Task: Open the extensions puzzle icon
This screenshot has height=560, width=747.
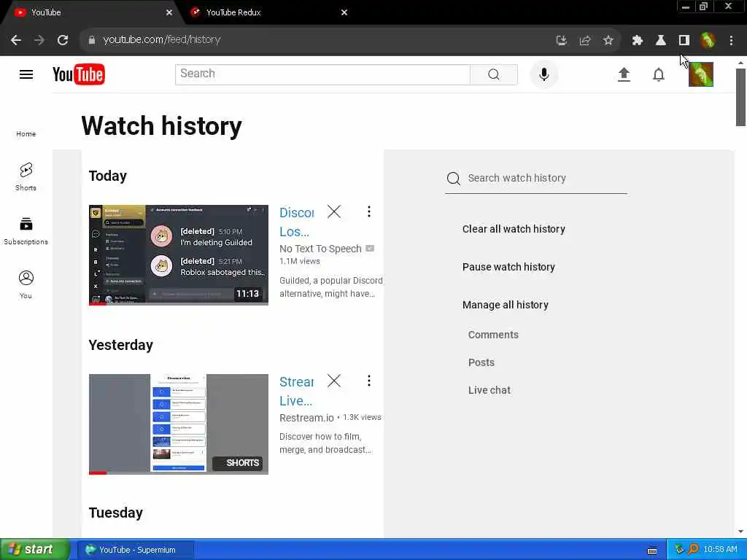Action: point(638,41)
